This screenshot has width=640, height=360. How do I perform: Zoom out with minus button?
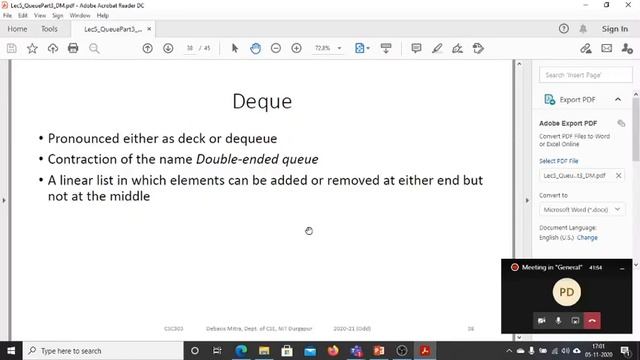276,48
